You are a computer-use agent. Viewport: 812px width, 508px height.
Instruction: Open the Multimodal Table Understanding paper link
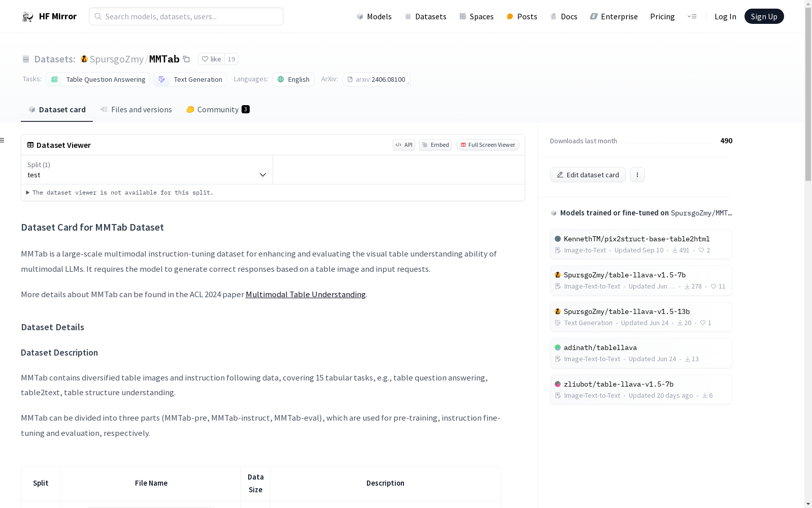(x=306, y=295)
